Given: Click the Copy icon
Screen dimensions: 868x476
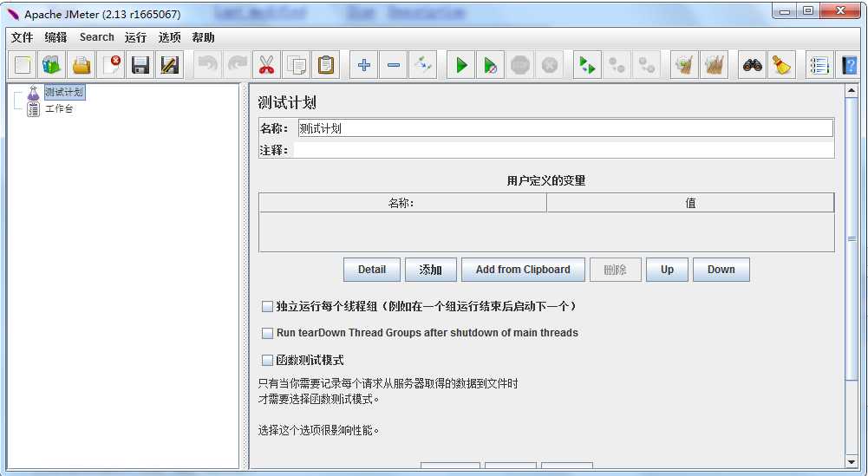Looking at the screenshot, I should click(x=297, y=65).
